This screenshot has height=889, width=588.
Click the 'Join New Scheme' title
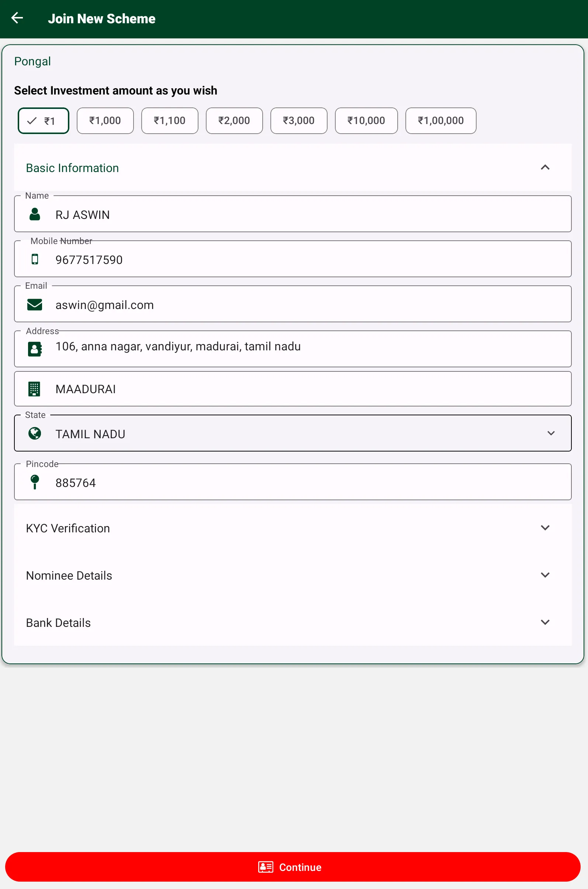101,18
